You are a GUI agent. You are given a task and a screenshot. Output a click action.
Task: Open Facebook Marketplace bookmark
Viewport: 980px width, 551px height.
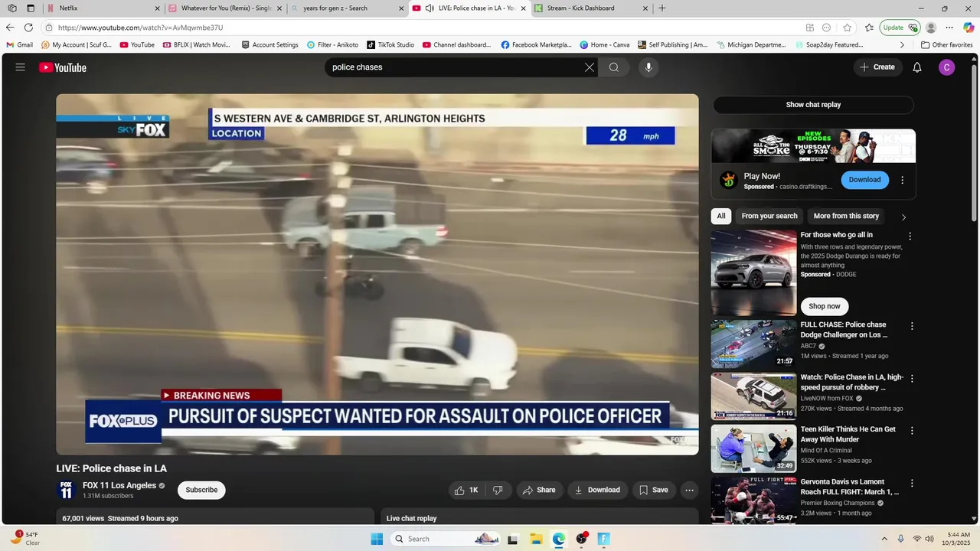537,45
